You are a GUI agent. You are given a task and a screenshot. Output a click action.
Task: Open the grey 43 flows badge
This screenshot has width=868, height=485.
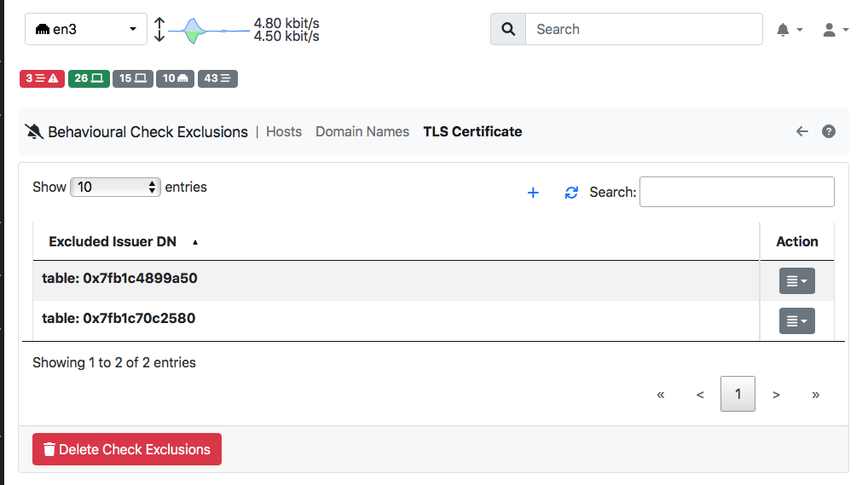[217, 78]
